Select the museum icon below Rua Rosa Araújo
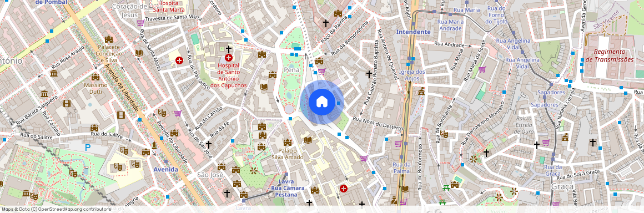The image size is (644, 213). coord(54,73)
